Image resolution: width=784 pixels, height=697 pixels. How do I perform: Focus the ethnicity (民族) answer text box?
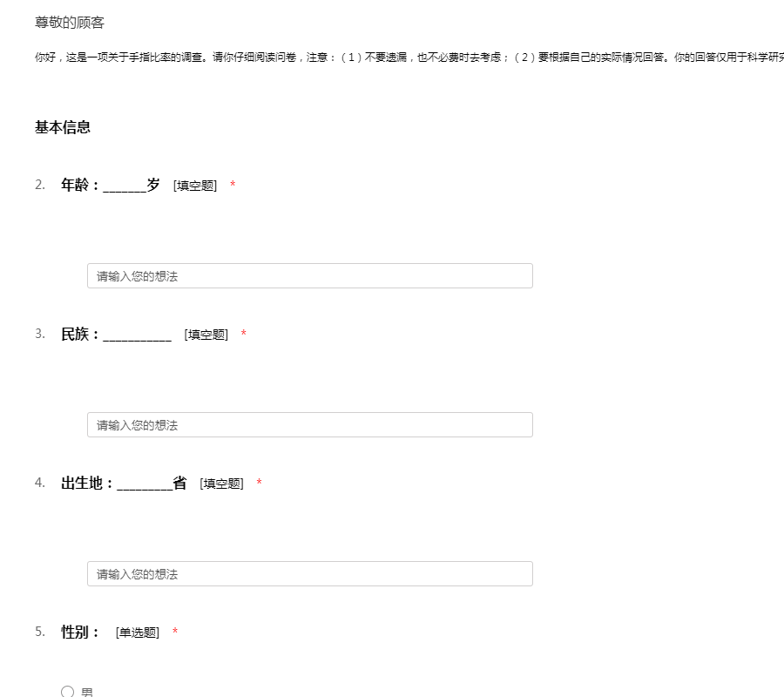point(309,425)
